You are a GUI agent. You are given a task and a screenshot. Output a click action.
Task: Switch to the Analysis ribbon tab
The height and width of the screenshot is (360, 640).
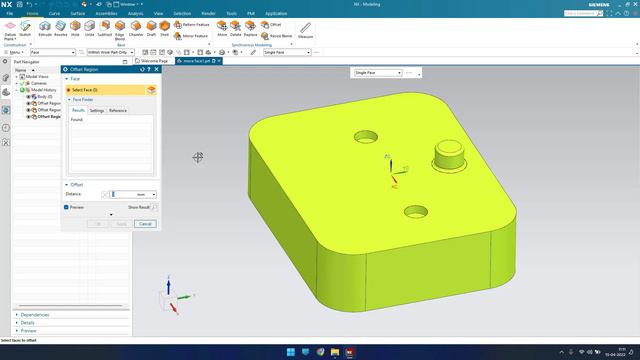click(136, 13)
